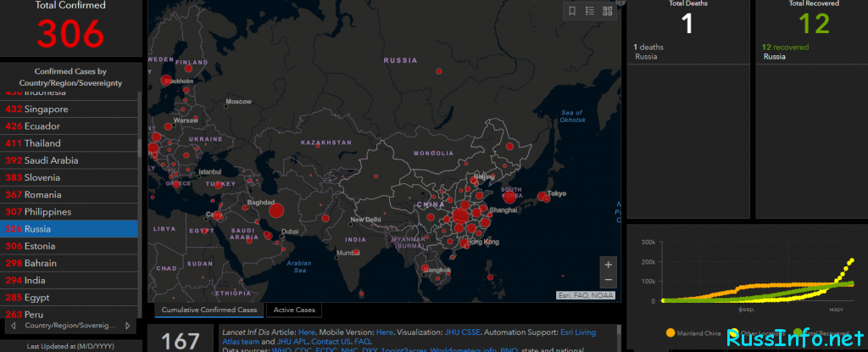The image size is (868, 352).
Task: Select the red marker in central Russia
Action: [438, 71]
